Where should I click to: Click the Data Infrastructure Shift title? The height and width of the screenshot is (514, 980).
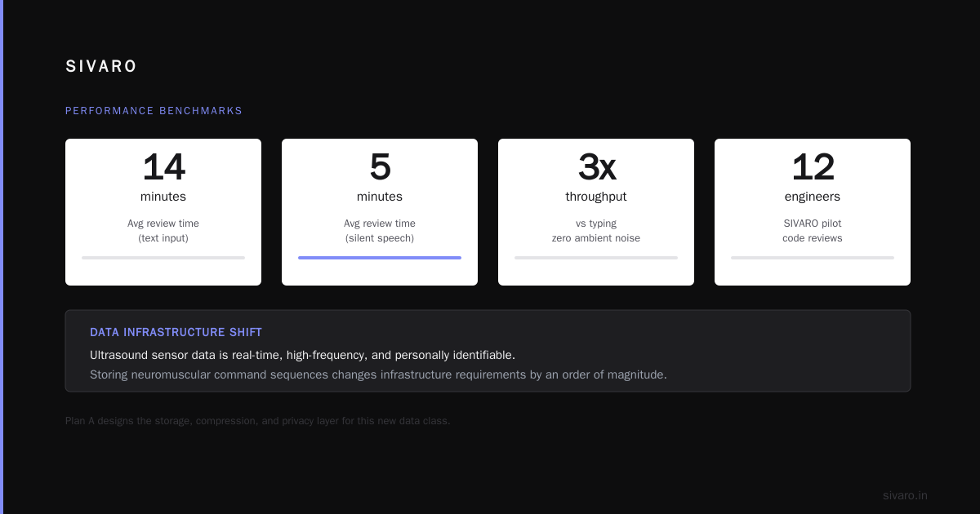176,332
